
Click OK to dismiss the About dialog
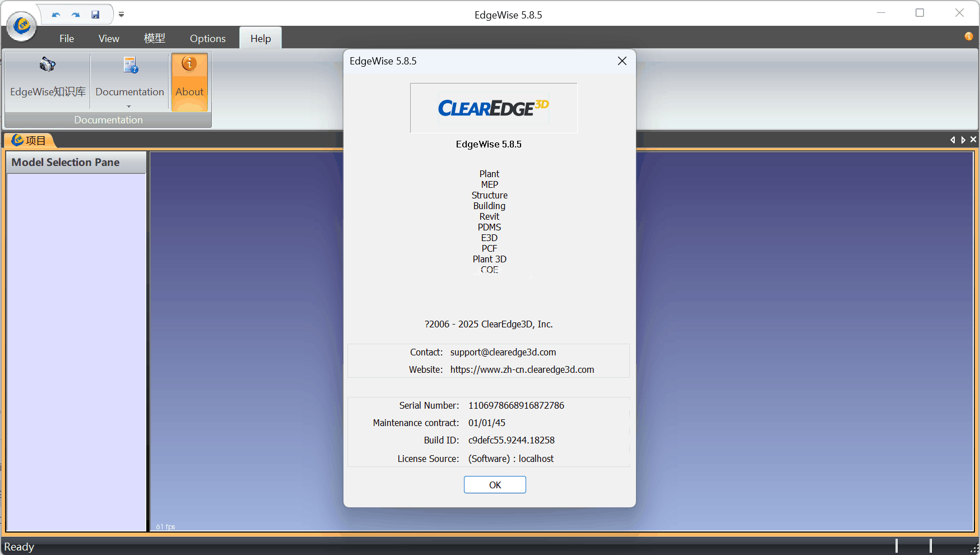[x=494, y=484]
